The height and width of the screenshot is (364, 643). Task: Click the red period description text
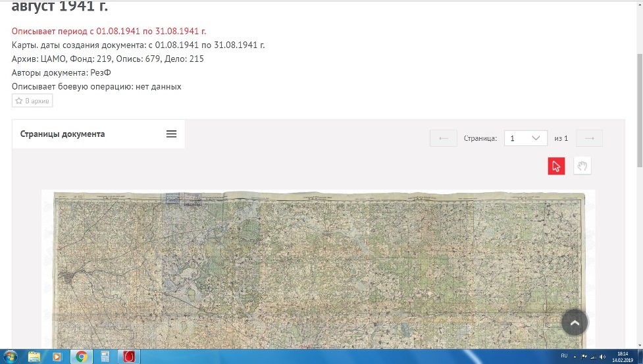pos(109,31)
